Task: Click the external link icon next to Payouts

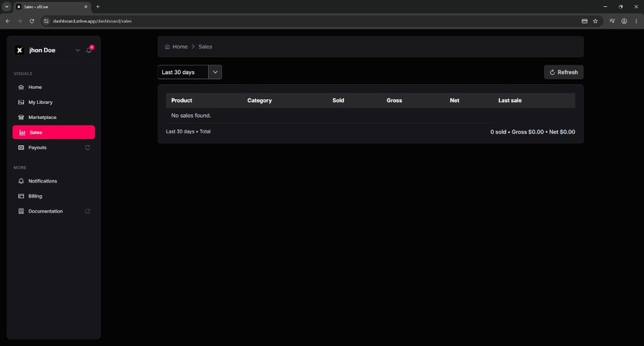Action: [x=87, y=148]
